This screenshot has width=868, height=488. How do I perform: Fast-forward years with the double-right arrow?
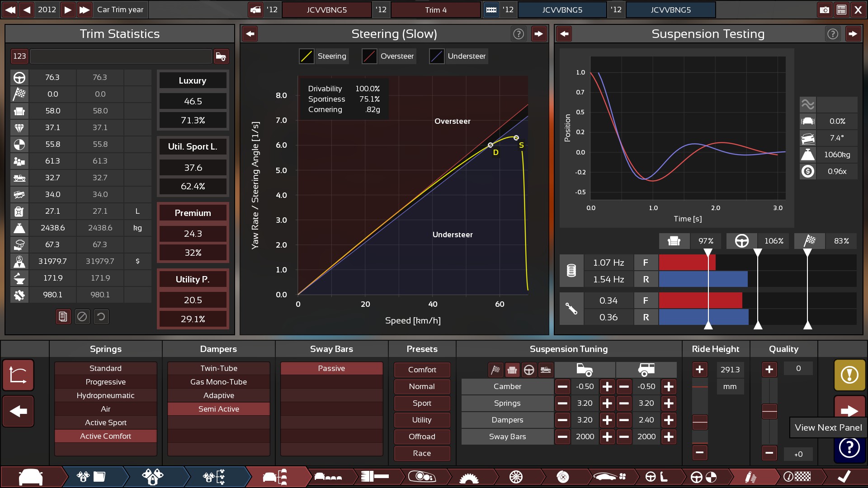(85, 9)
